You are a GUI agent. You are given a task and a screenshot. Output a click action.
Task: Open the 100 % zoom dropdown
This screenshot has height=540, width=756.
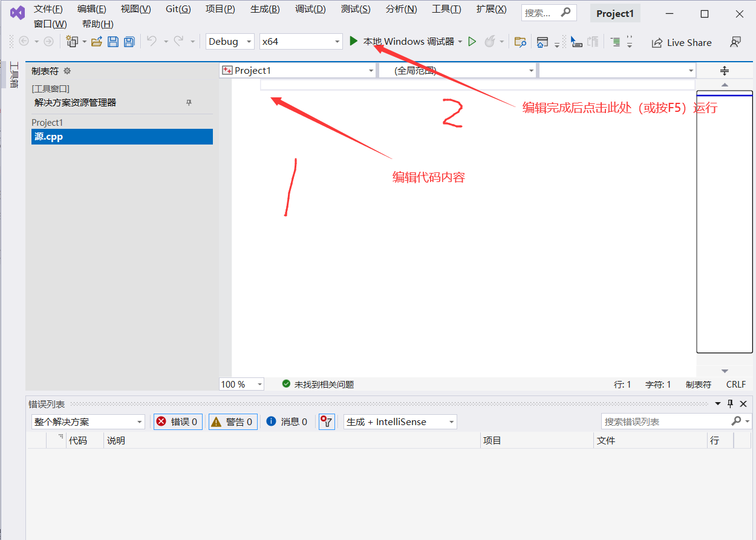tap(242, 384)
